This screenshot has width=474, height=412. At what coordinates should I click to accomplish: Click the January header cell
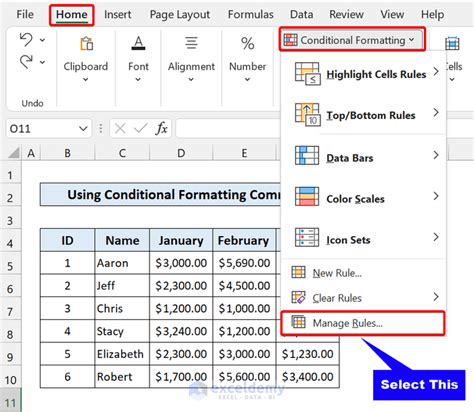pyautogui.click(x=181, y=240)
